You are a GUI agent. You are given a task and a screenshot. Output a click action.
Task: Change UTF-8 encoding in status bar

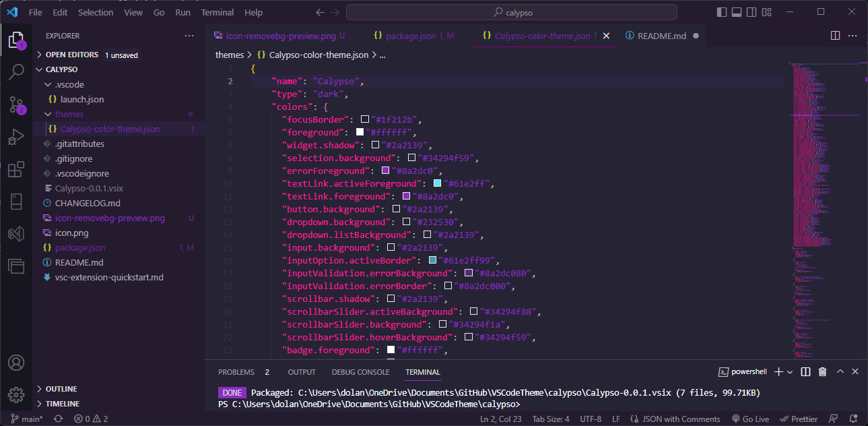pos(591,419)
